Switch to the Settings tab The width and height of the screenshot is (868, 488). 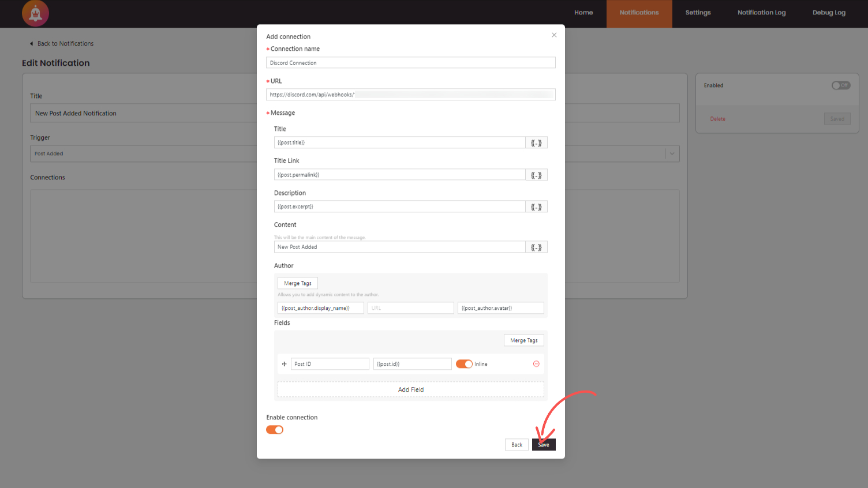click(698, 12)
